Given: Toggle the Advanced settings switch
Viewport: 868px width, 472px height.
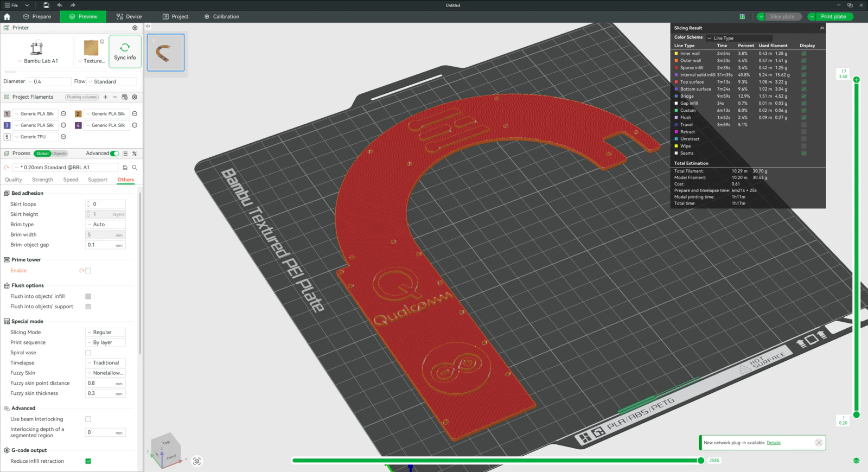Looking at the screenshot, I should (114, 154).
